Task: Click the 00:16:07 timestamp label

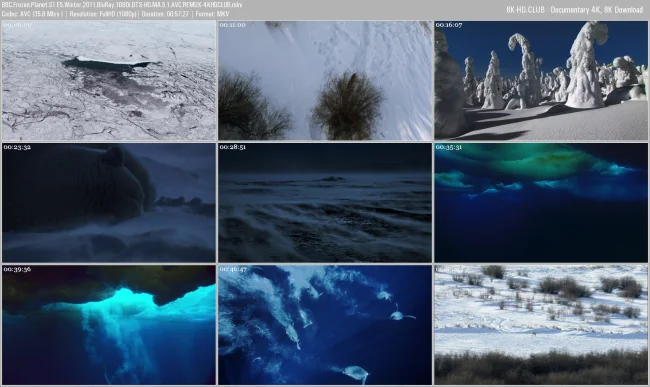Action: (x=449, y=25)
